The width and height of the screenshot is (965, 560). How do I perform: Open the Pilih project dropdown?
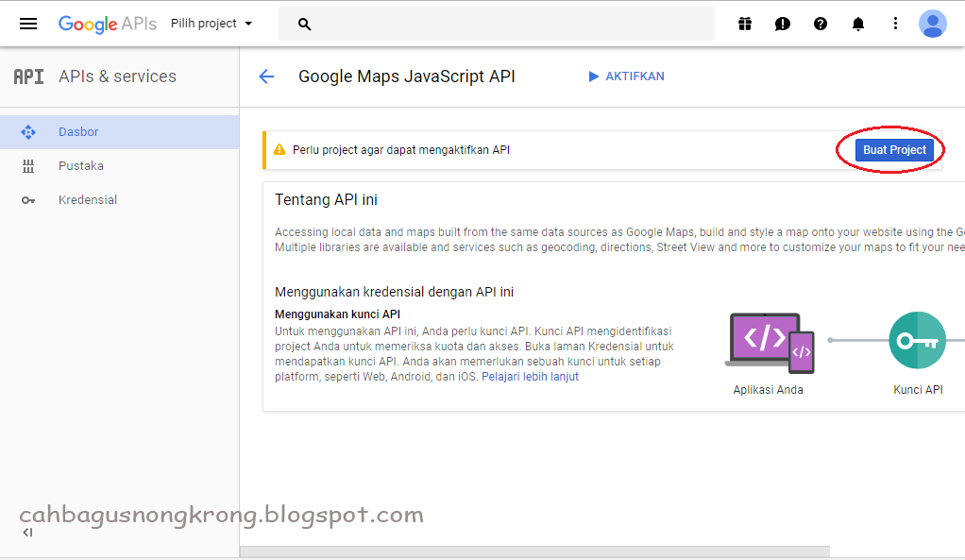point(210,24)
